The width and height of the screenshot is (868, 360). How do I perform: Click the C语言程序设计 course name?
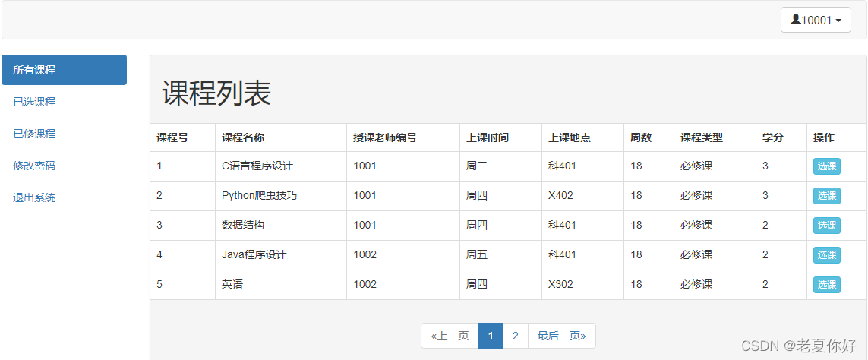click(x=257, y=166)
